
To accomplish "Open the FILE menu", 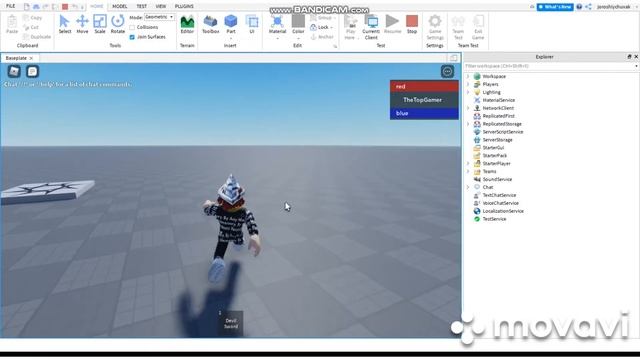I will [x=10, y=6].
